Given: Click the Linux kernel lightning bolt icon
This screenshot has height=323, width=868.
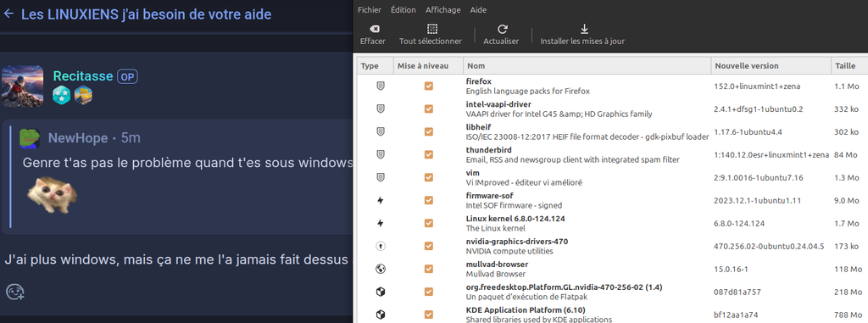Looking at the screenshot, I should [381, 223].
